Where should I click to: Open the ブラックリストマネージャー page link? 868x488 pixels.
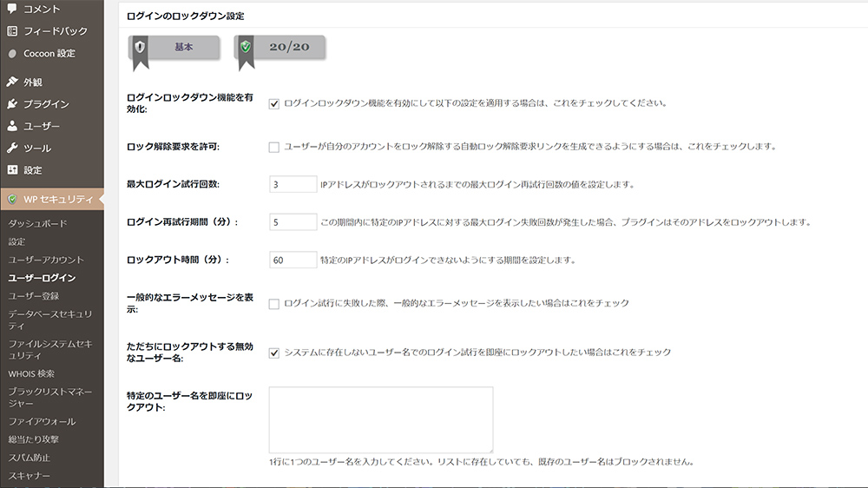click(49, 397)
